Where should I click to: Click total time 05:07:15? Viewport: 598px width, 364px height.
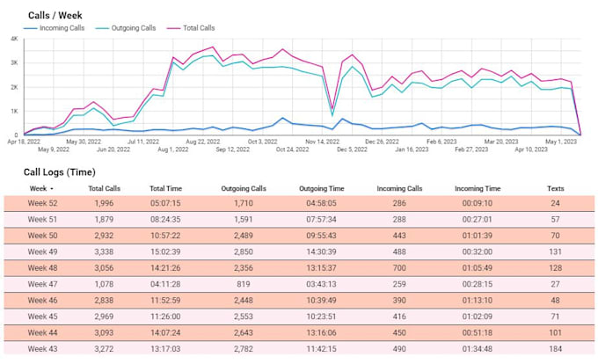point(165,203)
